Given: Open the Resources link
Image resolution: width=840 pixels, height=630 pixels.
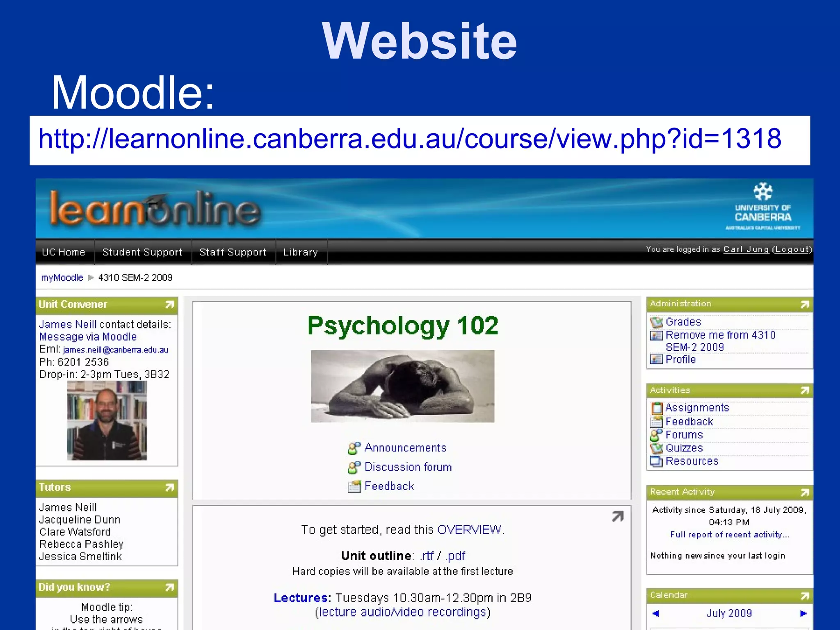Looking at the screenshot, I should (692, 461).
